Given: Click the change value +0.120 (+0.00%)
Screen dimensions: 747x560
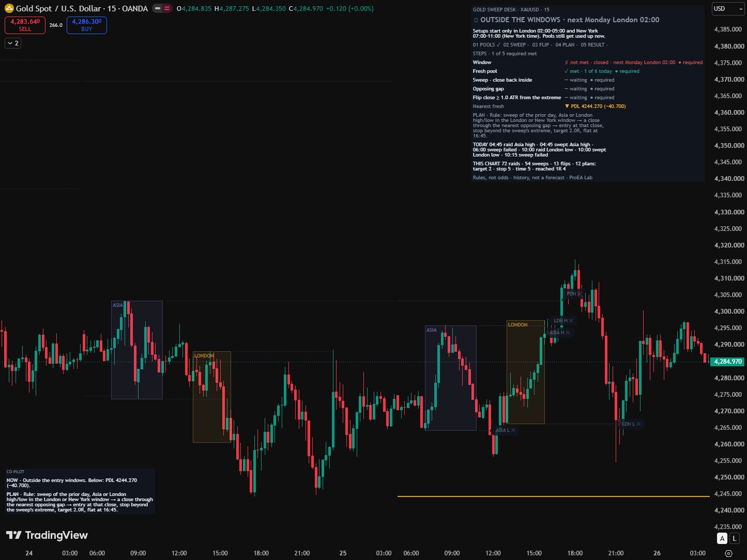Looking at the screenshot, I should (350, 8).
